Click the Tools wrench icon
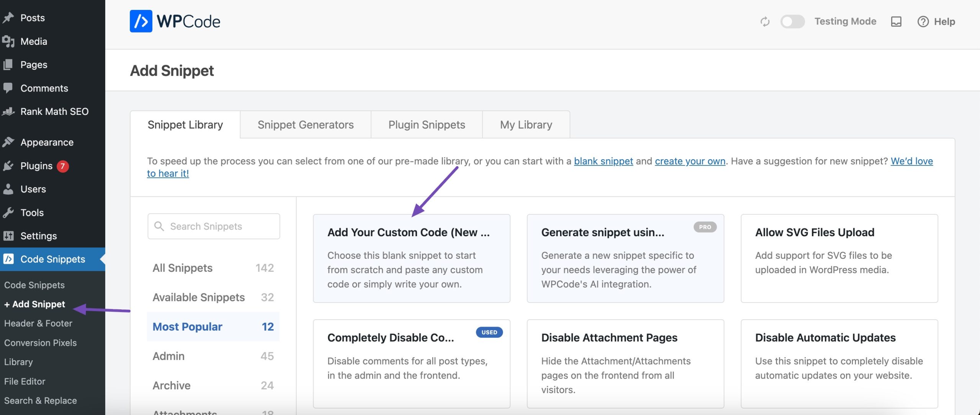The width and height of the screenshot is (980, 415). (x=8, y=212)
